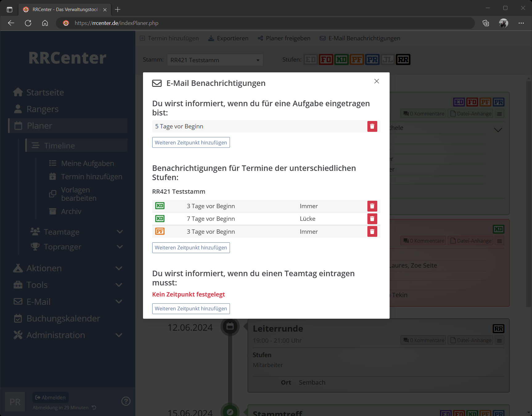Delete the '5 Tage vor Beginn' notification
This screenshot has height=416, width=532.
click(372, 126)
